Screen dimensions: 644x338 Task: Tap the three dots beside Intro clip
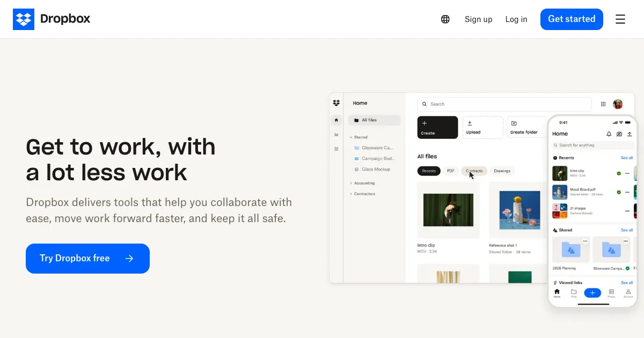(627, 173)
